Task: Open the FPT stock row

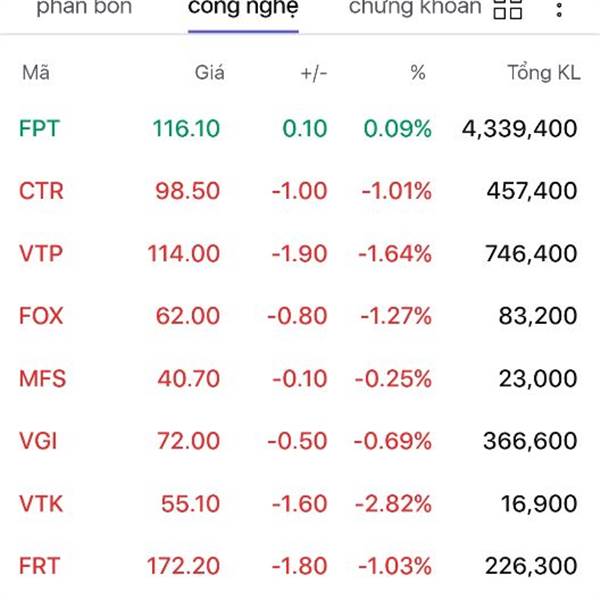Action: tap(298, 128)
